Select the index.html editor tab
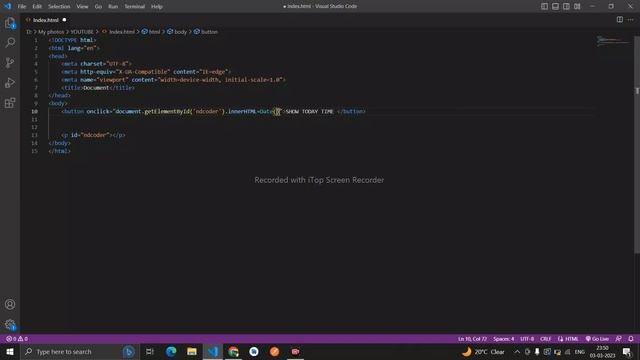 coord(46,20)
